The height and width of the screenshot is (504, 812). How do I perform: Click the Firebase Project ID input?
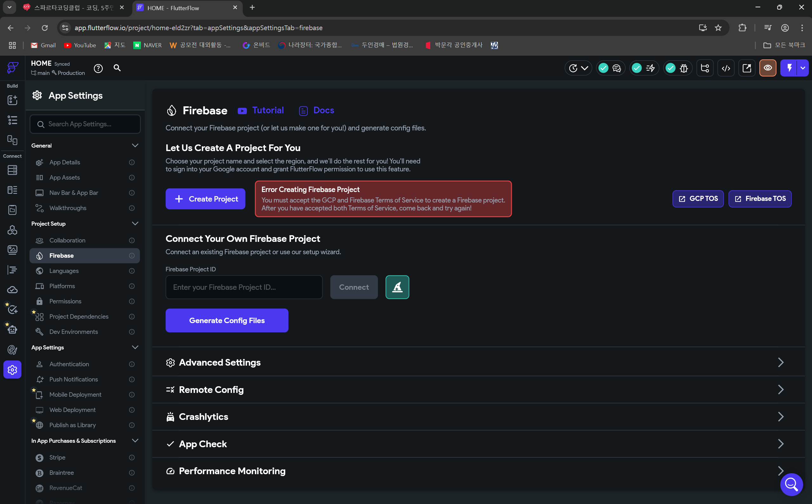pos(244,287)
